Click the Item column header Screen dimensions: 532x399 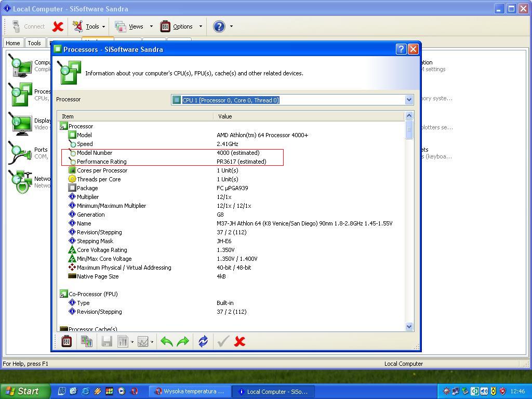[x=136, y=116]
